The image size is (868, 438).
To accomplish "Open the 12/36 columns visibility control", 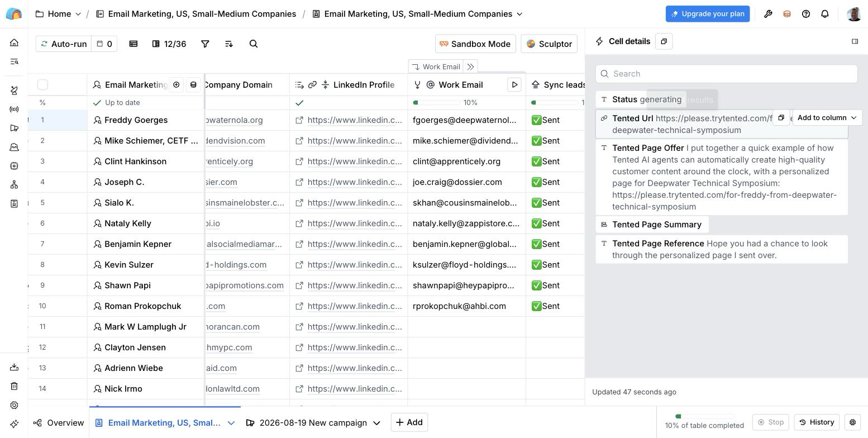I will click(x=169, y=44).
